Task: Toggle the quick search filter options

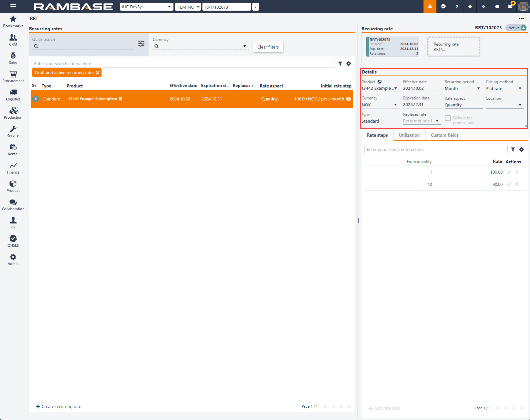Action: pos(141,44)
